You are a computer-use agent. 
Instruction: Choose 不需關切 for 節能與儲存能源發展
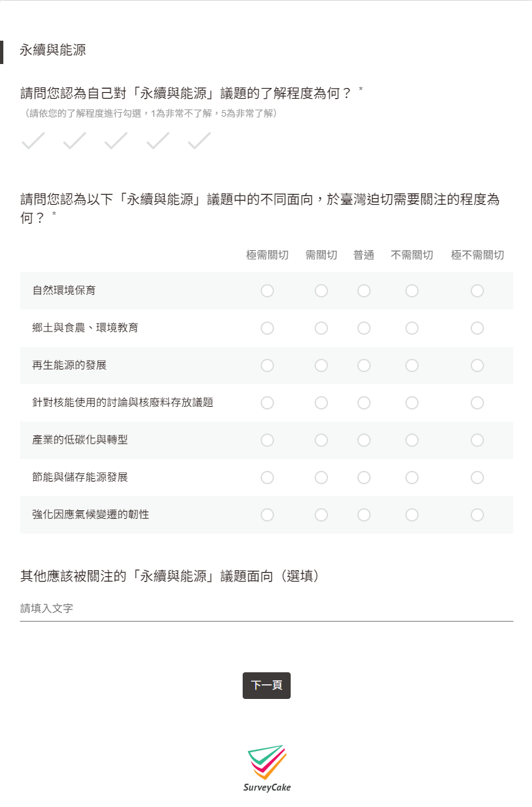(412, 478)
